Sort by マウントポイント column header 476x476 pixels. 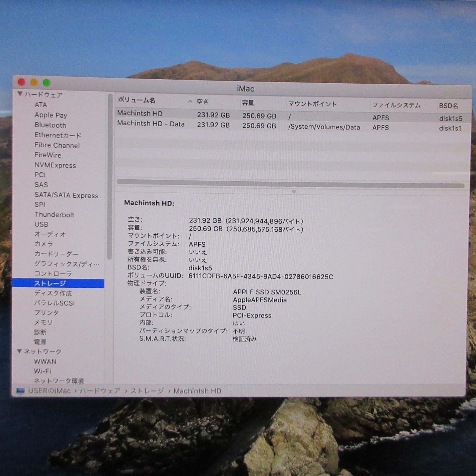(312, 104)
